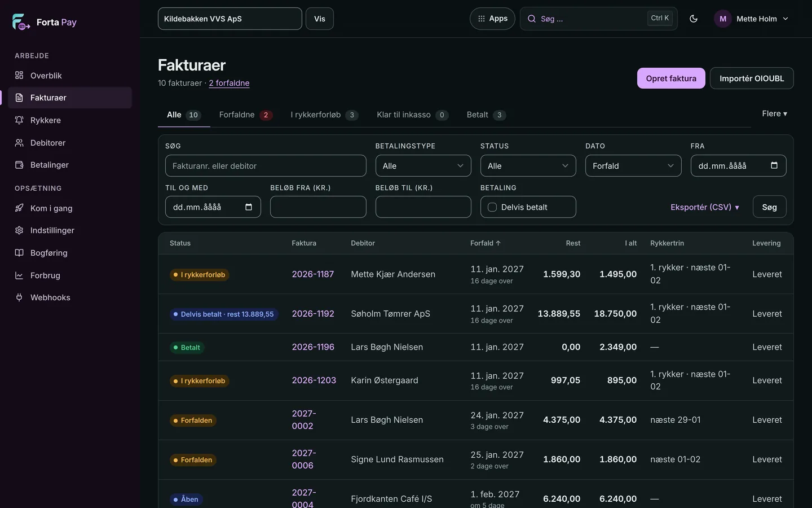Viewport: 812px width, 508px height.
Task: Click the Opret faktura button
Action: (x=671, y=78)
